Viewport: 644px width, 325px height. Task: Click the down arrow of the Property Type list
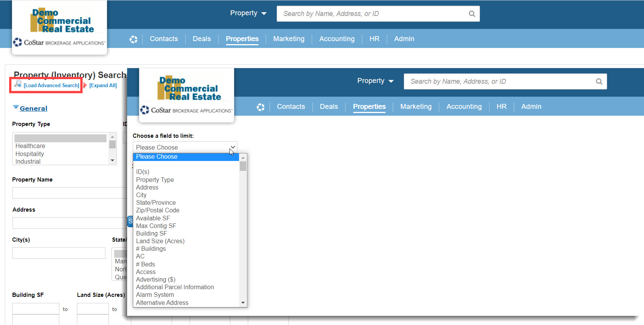pyautogui.click(x=112, y=161)
